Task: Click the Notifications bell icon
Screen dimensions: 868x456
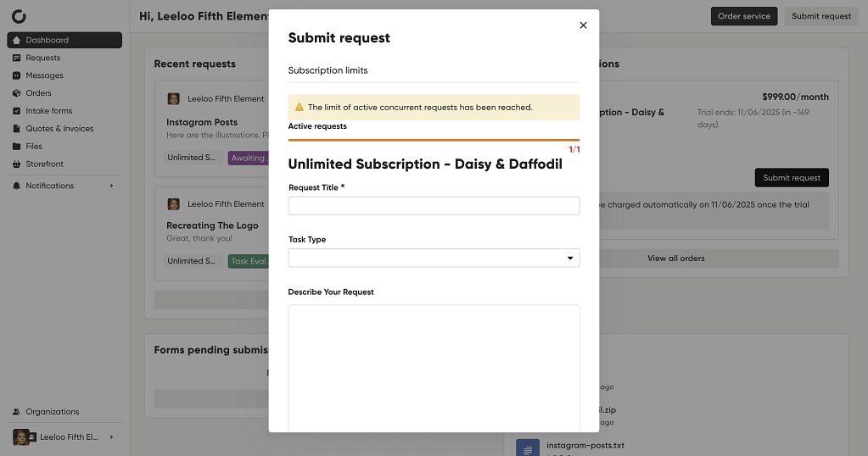Action: (x=17, y=186)
